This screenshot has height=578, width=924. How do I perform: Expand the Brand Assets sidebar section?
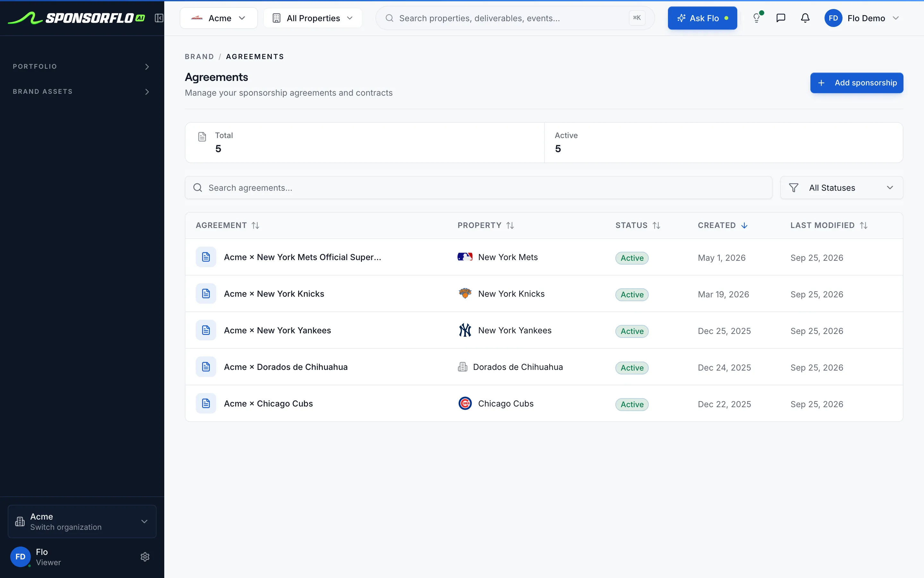coord(82,92)
